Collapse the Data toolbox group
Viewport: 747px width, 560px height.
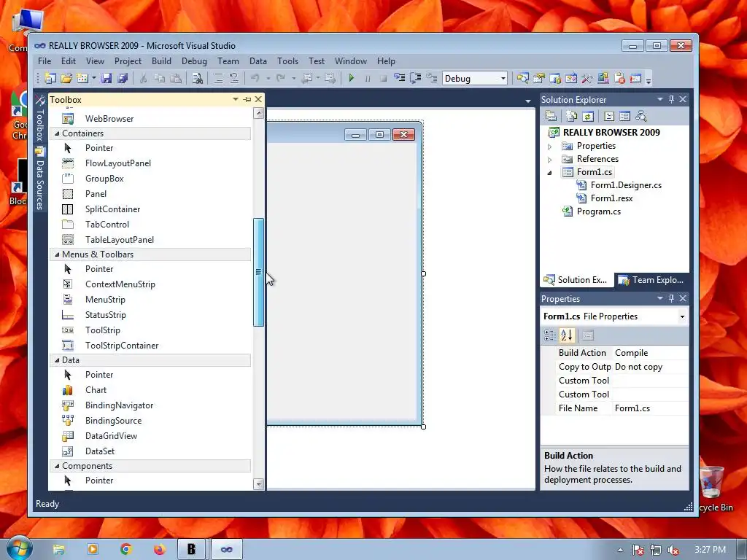click(57, 360)
